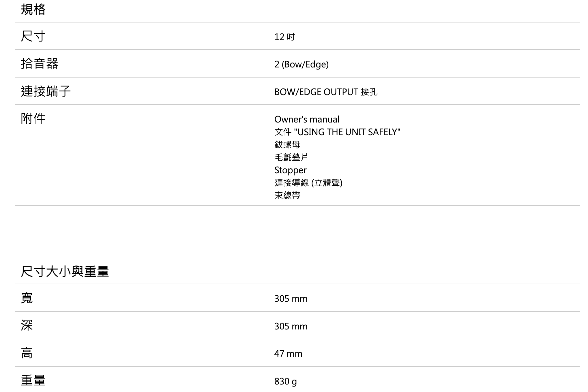
Task: Click the 附件 row label
Action: click(33, 119)
